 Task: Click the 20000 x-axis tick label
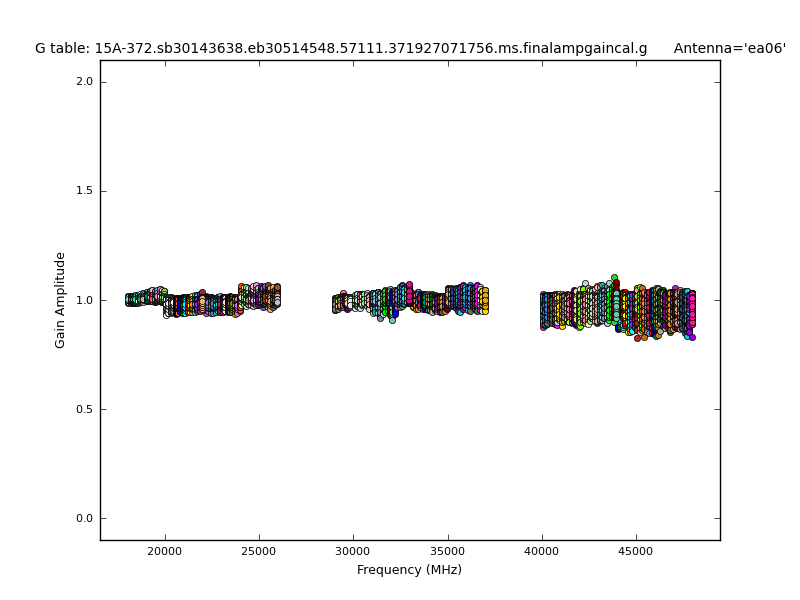pyautogui.click(x=165, y=551)
